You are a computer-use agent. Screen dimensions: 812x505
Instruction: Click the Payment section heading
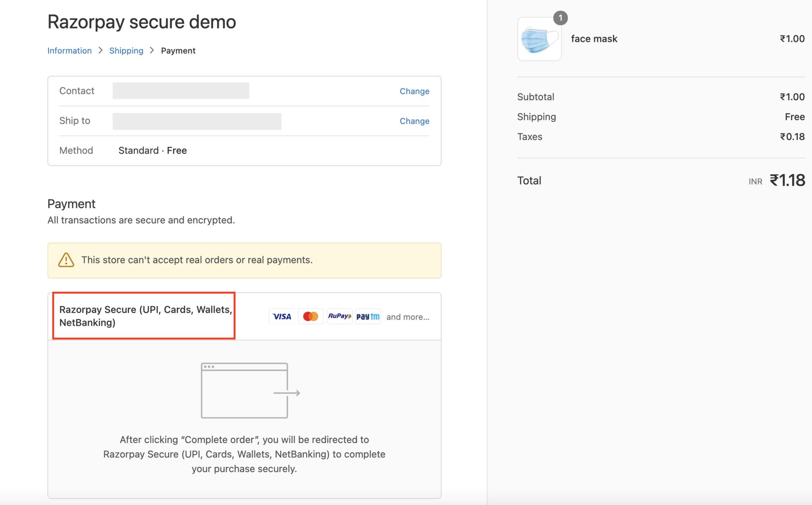[x=71, y=204]
